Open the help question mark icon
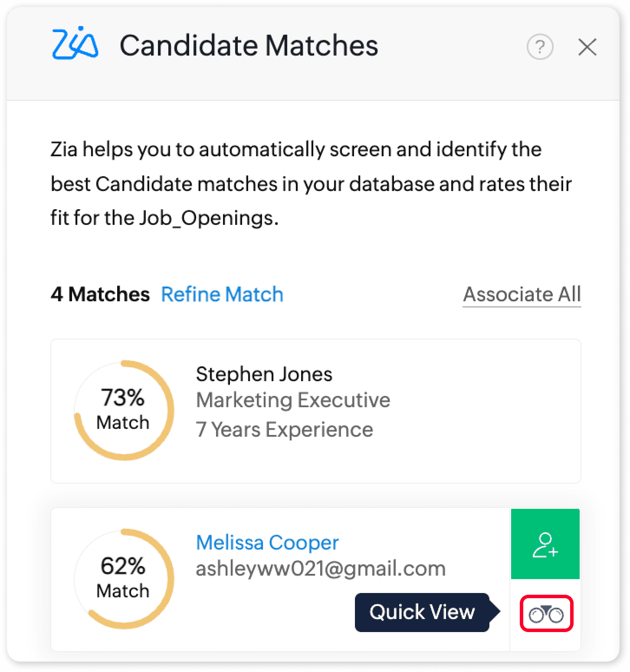The height and width of the screenshot is (672, 630). (540, 46)
